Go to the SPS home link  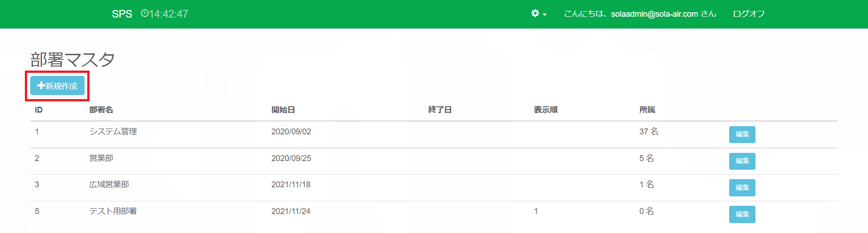click(122, 14)
